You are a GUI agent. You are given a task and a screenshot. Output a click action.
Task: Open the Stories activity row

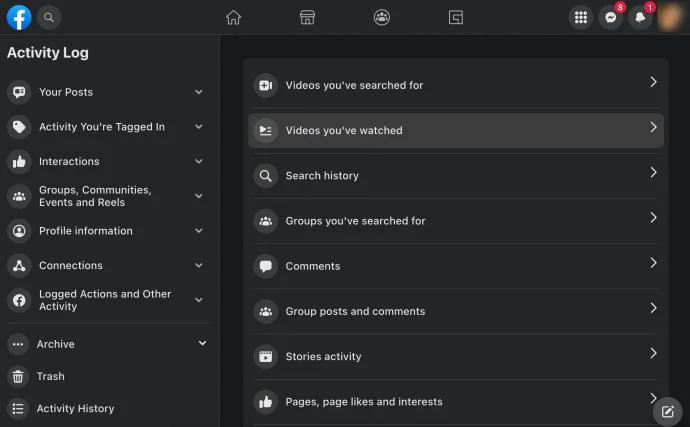(456, 356)
